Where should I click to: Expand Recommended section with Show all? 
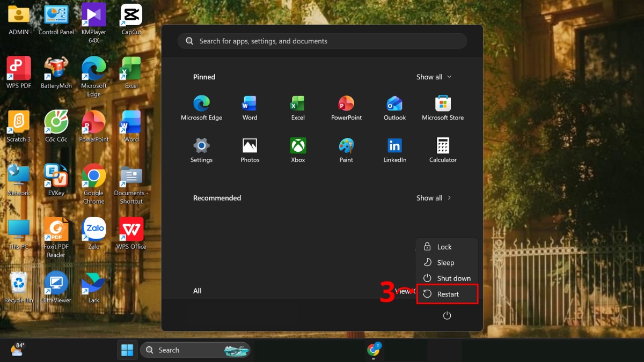point(434,198)
